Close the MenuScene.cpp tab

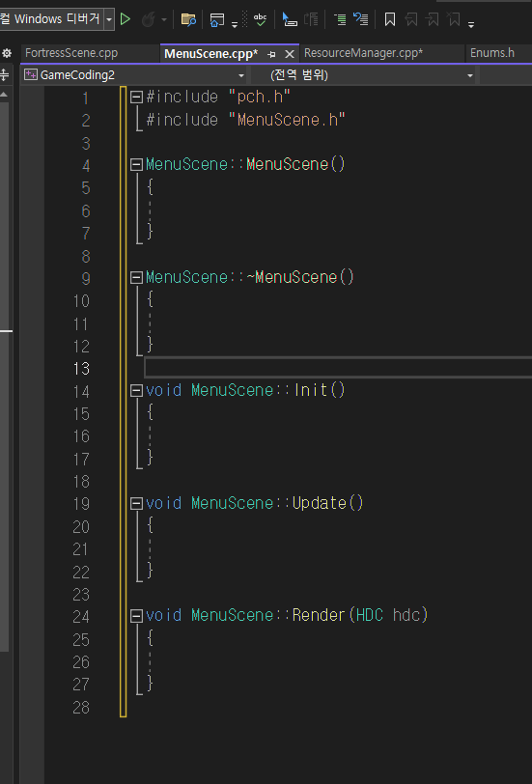pos(290,54)
